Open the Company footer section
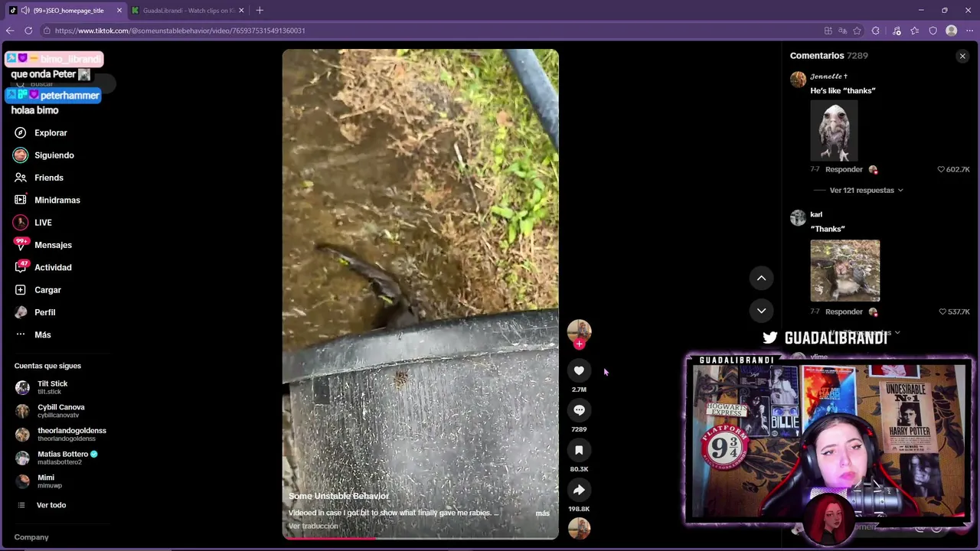980x551 pixels. point(31,537)
